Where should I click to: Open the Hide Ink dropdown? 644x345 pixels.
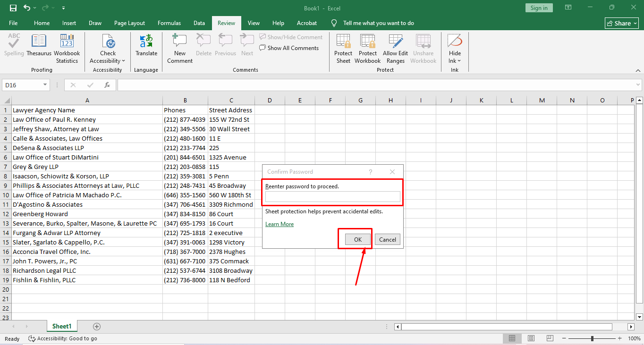(455, 60)
